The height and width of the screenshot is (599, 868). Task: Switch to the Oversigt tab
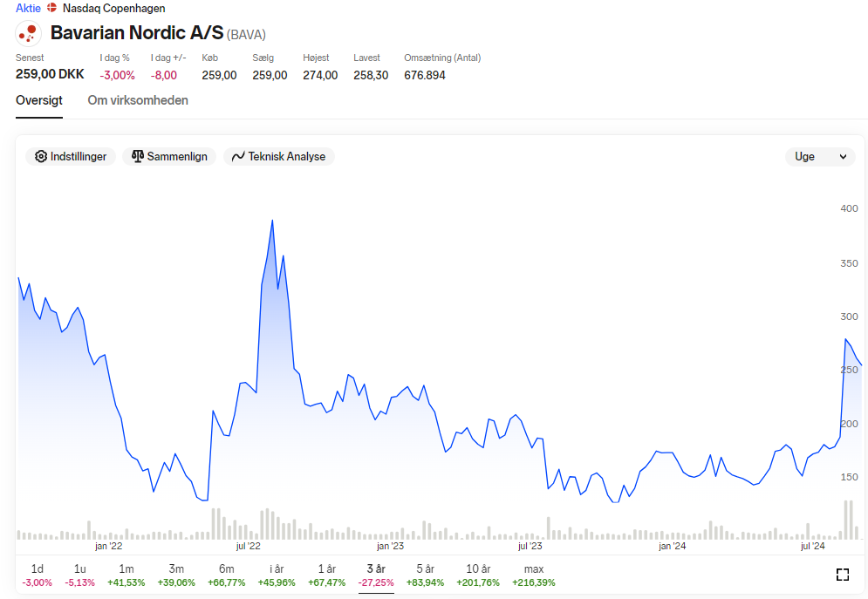point(38,100)
